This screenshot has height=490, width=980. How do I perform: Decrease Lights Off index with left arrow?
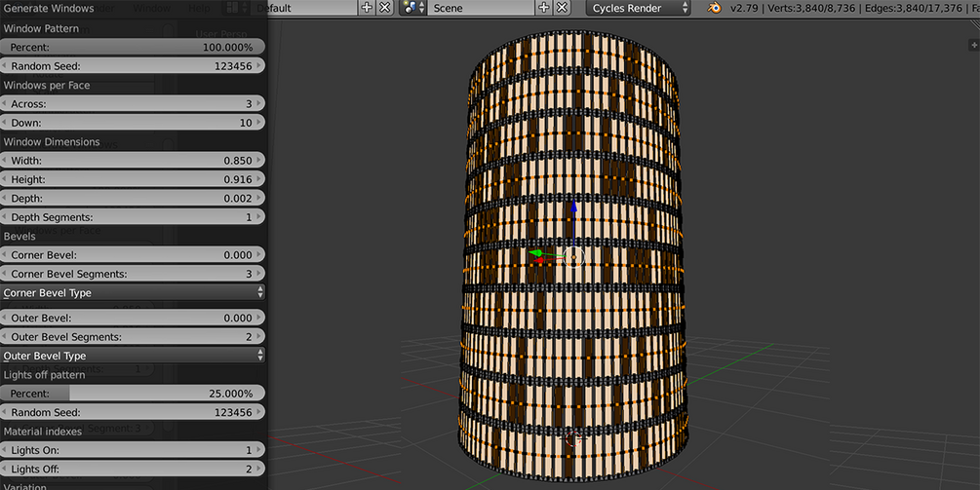pos(5,469)
